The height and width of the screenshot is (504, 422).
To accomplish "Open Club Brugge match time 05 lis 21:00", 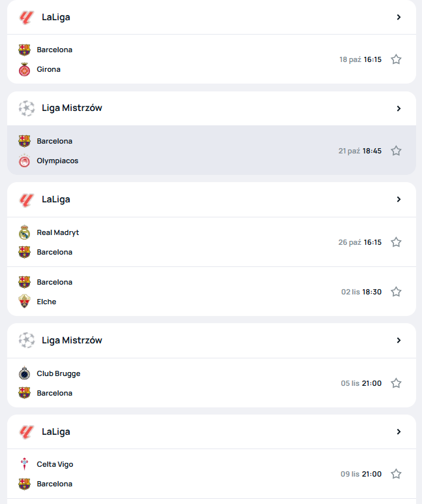I will click(361, 383).
